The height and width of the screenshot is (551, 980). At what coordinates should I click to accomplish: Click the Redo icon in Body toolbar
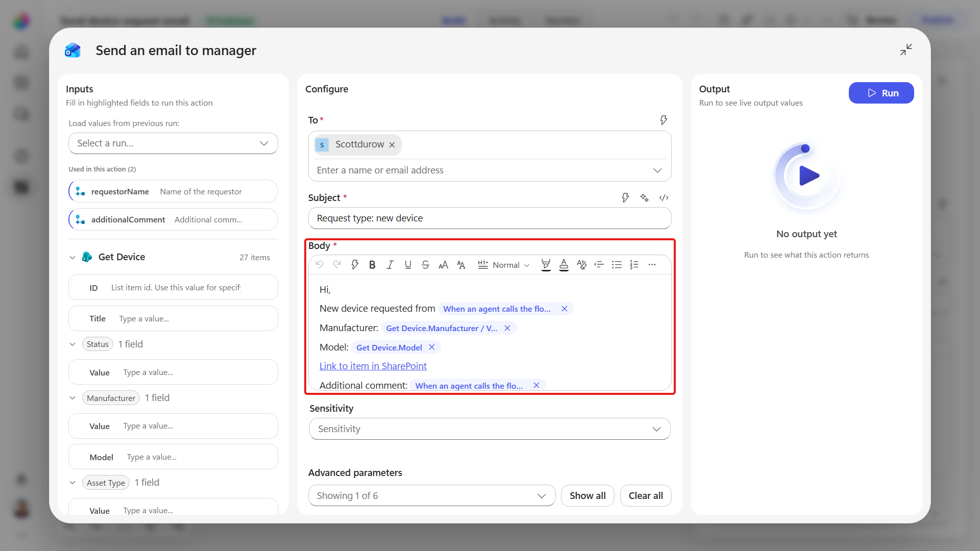tap(337, 264)
